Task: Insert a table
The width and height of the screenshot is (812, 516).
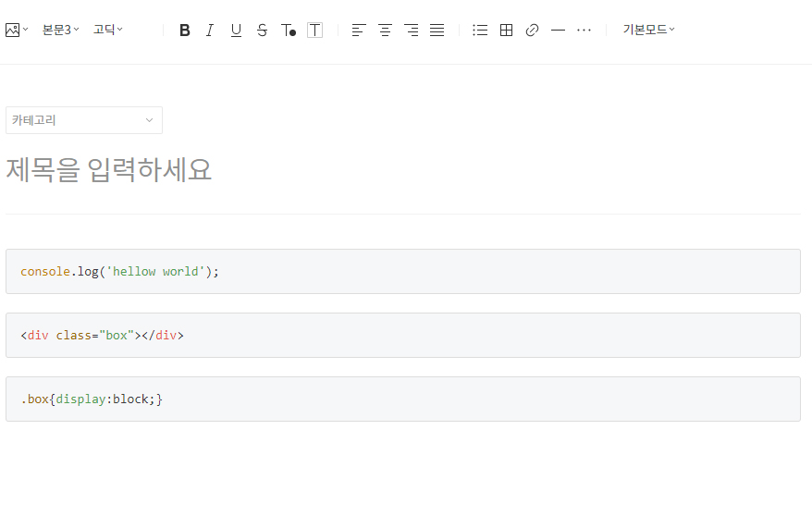Action: pyautogui.click(x=507, y=31)
